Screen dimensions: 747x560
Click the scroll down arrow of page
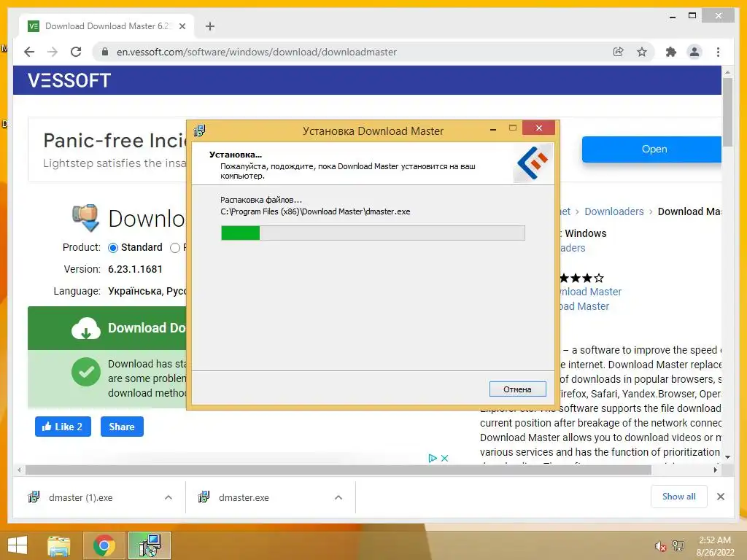tap(727, 457)
